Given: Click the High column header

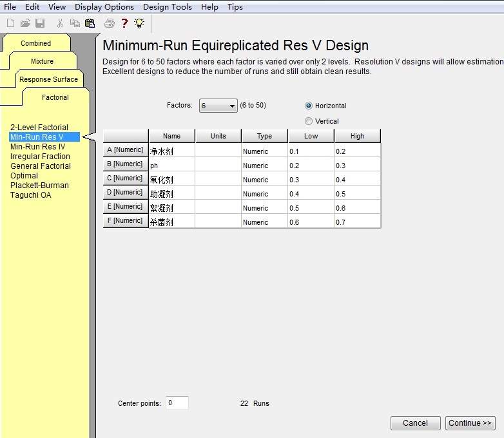Looking at the screenshot, I should [x=358, y=136].
